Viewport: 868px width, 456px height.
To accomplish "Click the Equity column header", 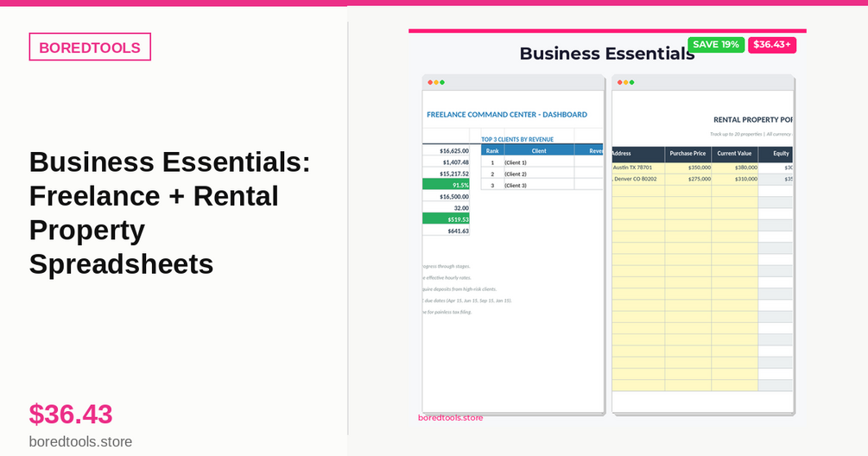I will point(776,154).
